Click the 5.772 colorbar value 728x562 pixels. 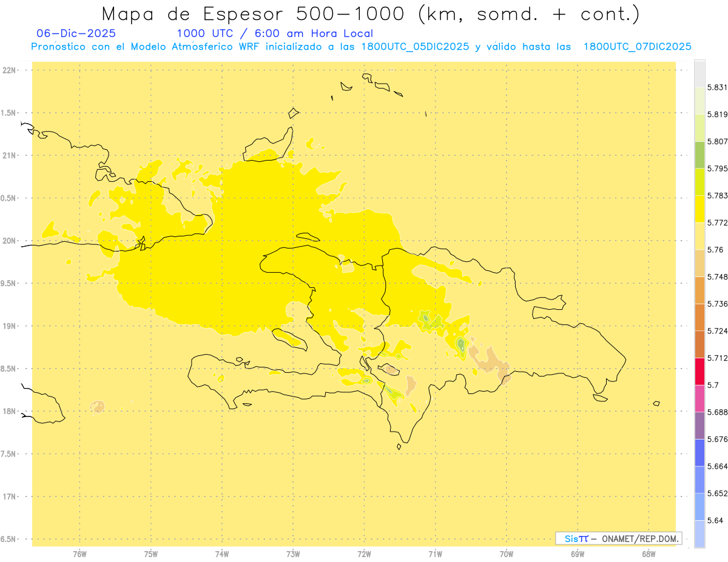718,222
